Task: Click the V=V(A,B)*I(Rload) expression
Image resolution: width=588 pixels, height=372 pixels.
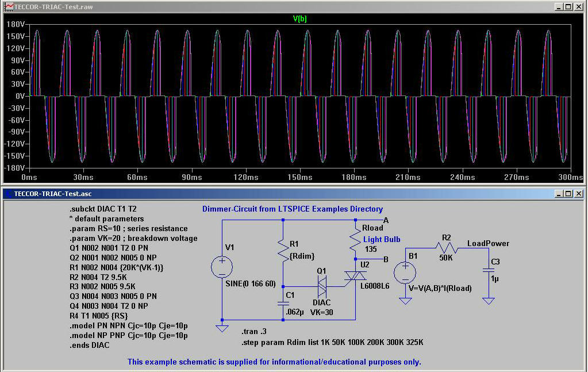Action: pos(440,289)
